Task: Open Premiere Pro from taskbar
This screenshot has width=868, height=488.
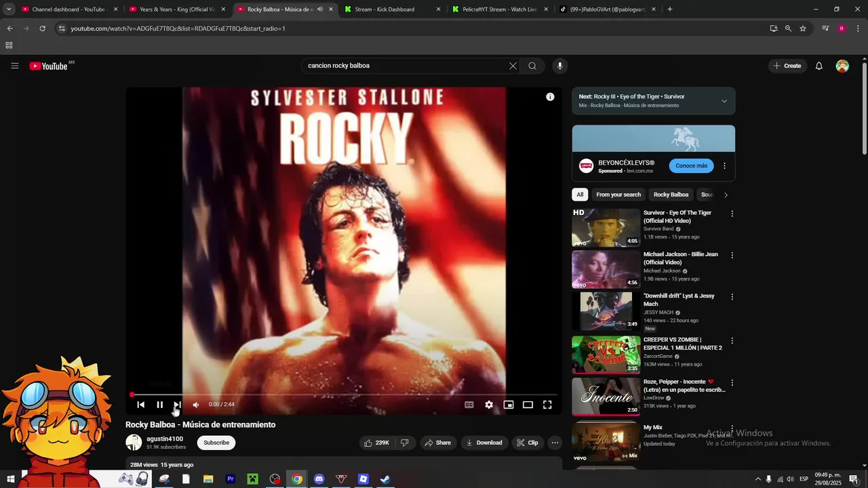Action: tap(231, 479)
